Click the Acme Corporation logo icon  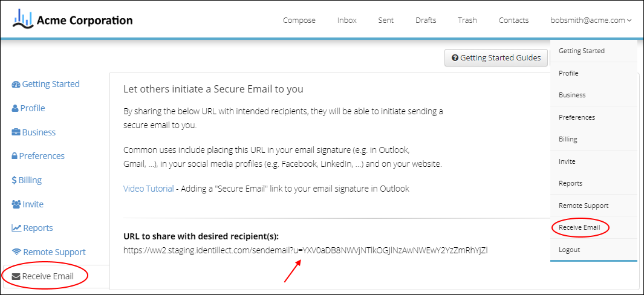pos(22,19)
